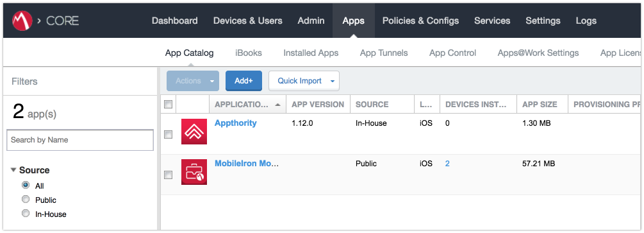Select the All source radio button
The height and width of the screenshot is (233, 644).
click(26, 186)
